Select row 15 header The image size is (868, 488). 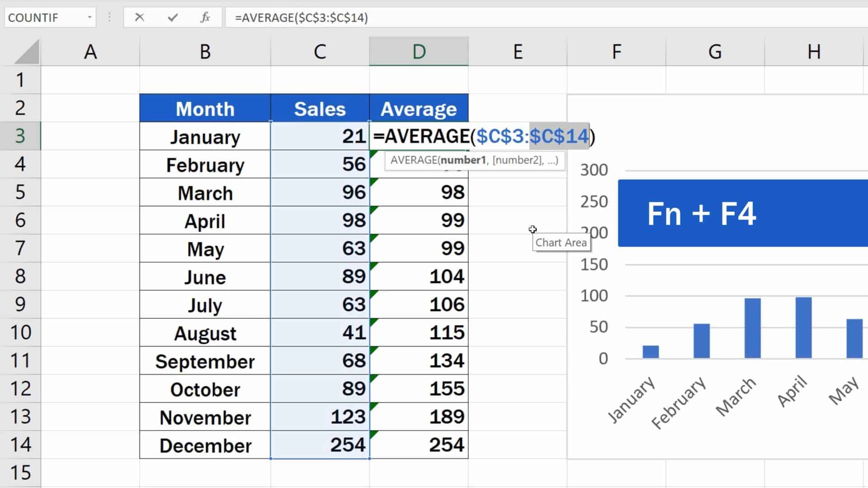[20, 473]
